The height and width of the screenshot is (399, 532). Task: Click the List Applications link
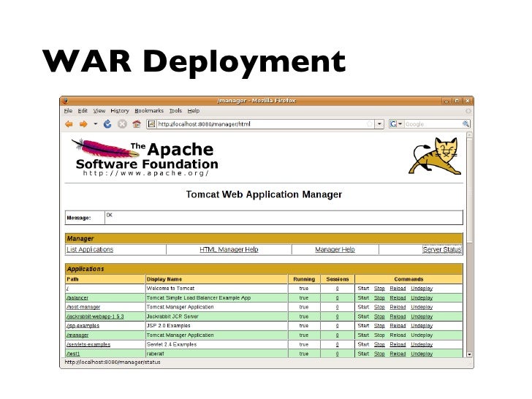click(x=90, y=250)
